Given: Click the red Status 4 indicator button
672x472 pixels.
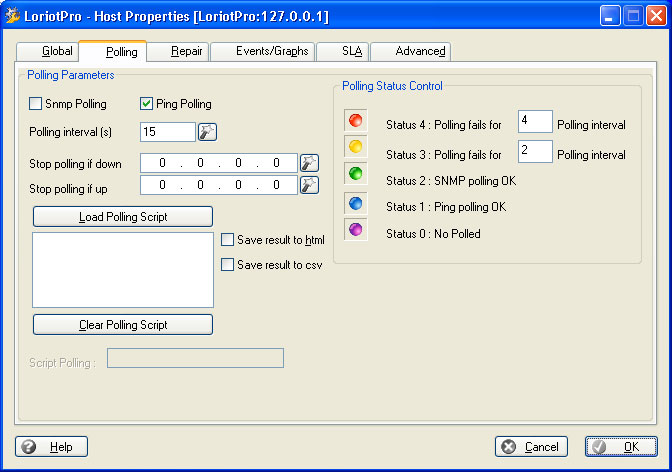Looking at the screenshot, I should [x=356, y=121].
